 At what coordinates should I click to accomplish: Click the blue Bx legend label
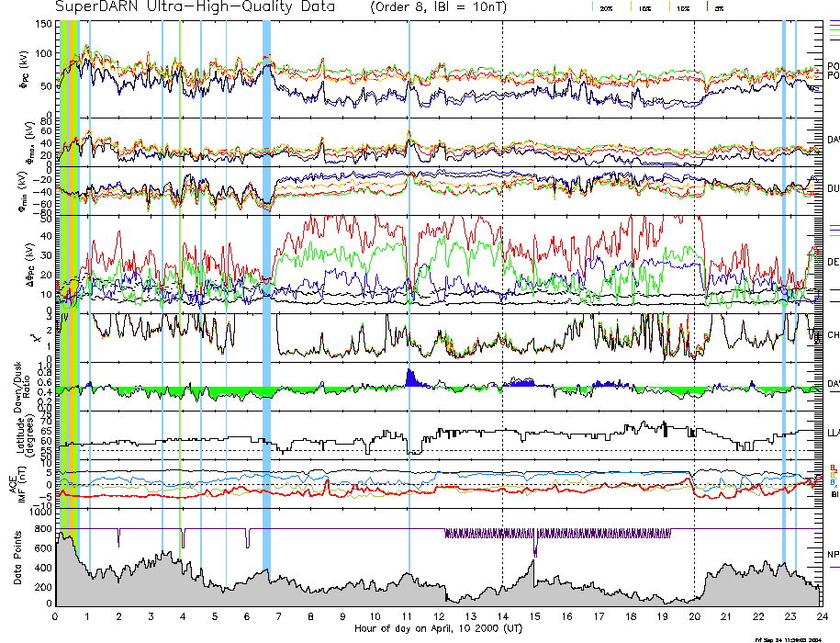834,482
